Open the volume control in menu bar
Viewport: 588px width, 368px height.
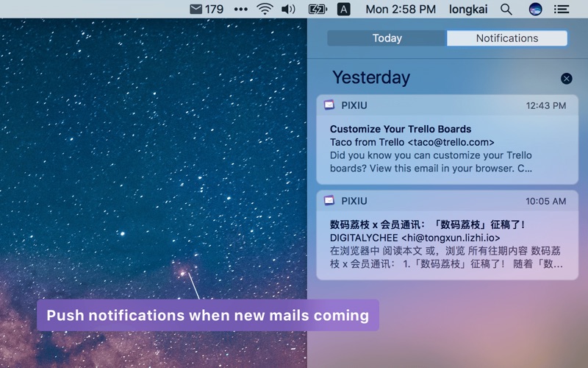click(x=288, y=9)
